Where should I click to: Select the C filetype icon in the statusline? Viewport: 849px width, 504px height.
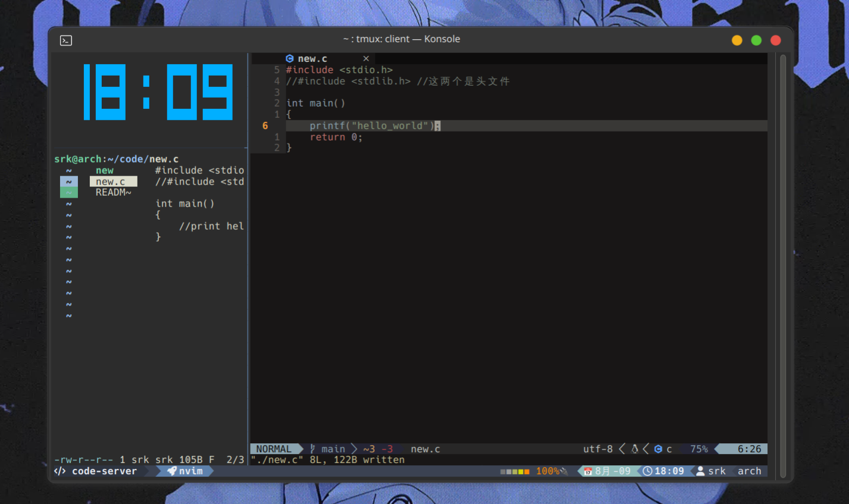coord(657,449)
